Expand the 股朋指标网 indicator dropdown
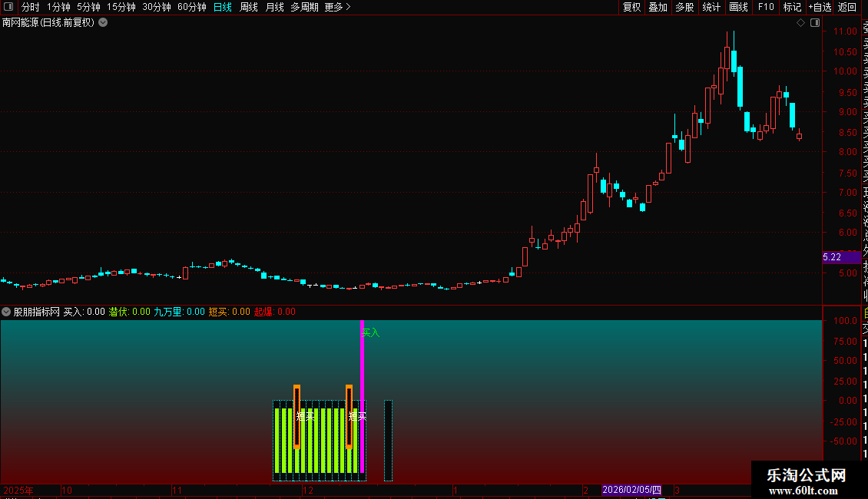Image resolution: width=868 pixels, height=499 pixels. [6, 312]
